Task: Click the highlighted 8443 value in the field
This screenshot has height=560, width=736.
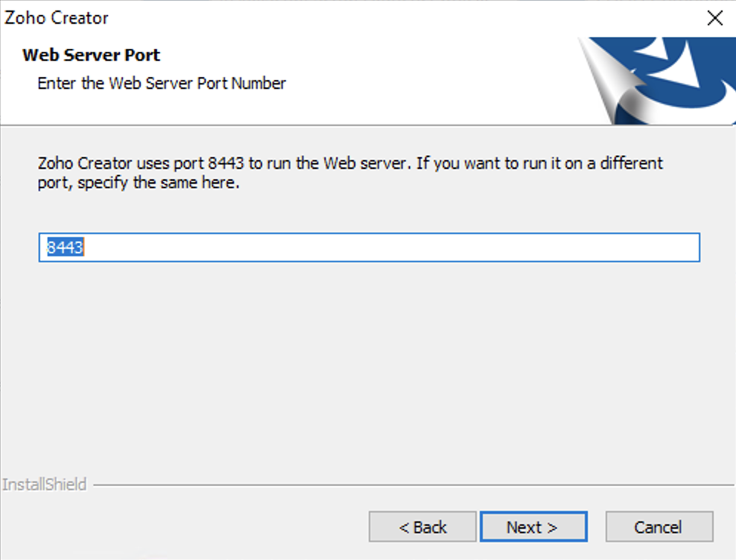Action: point(65,247)
